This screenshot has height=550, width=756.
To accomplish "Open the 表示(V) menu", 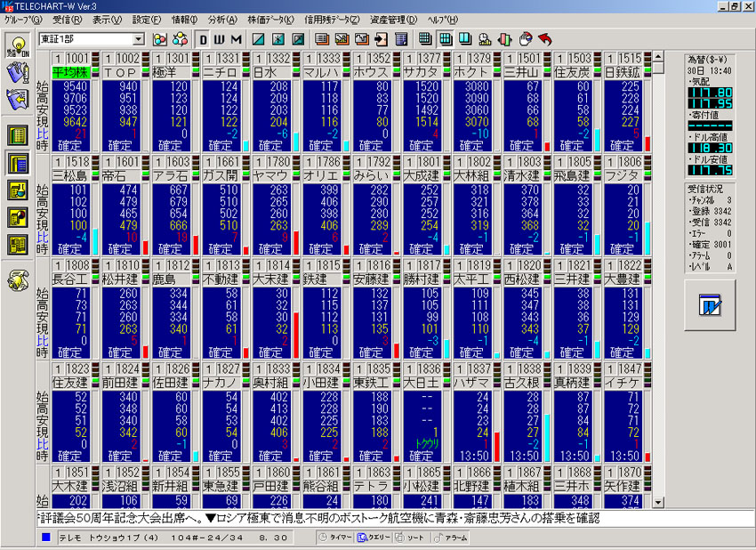I will 107,20.
